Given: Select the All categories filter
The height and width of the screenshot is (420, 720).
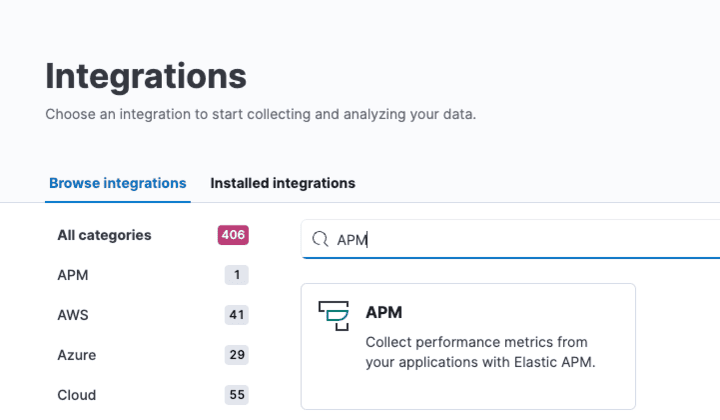Looking at the screenshot, I should pyautogui.click(x=104, y=235).
